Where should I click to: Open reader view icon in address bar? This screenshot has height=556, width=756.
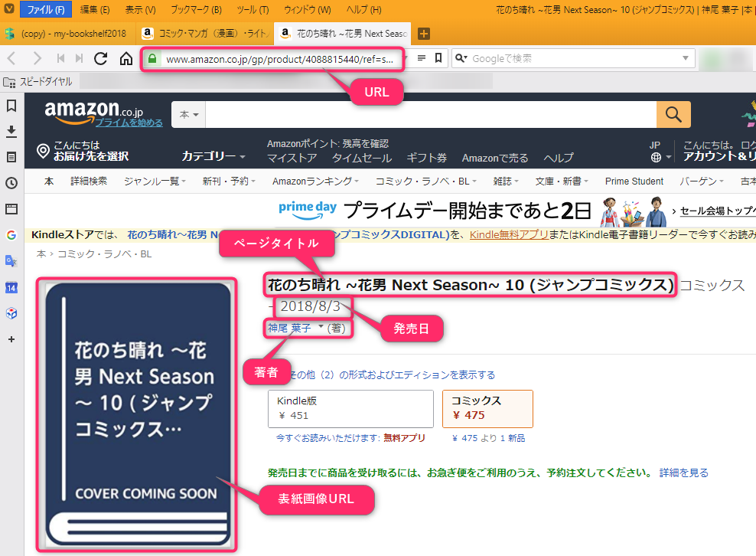(x=422, y=58)
